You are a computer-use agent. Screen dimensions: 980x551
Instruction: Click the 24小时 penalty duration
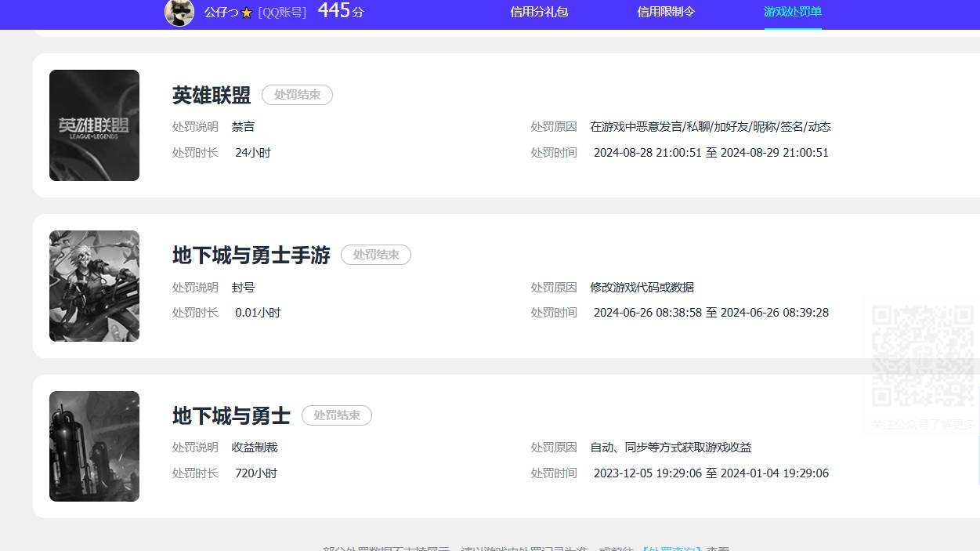point(253,153)
